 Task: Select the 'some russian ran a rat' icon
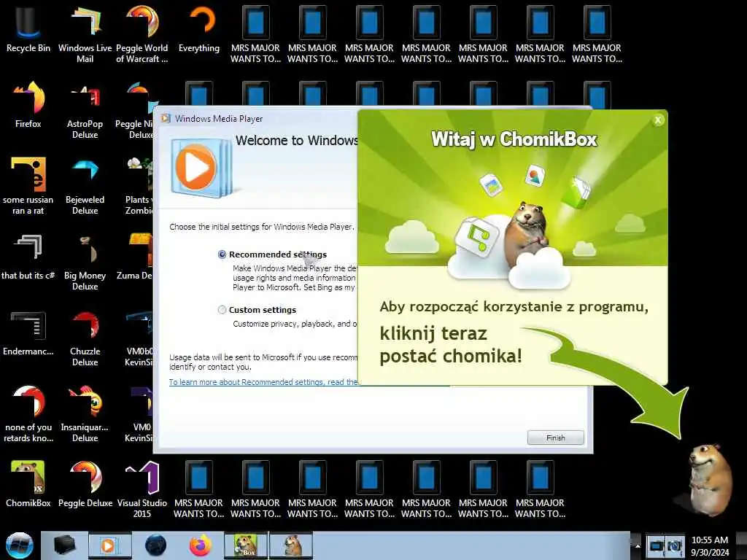click(x=28, y=186)
